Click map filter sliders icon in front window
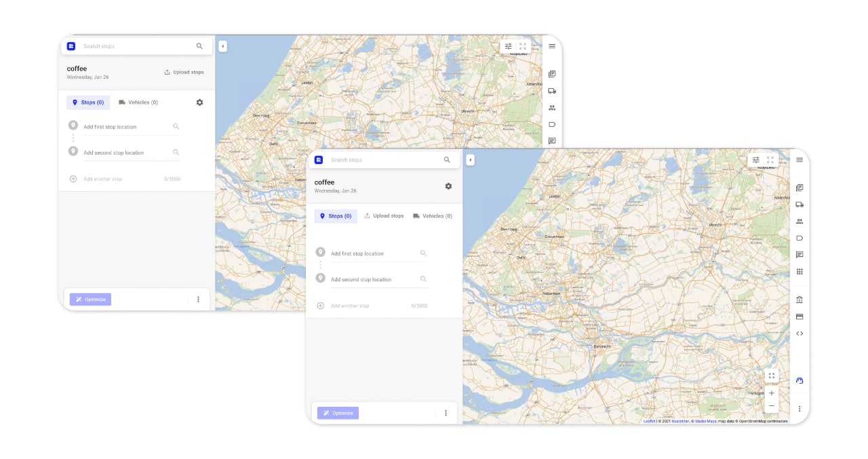This screenshot has height=459, width=868. pyautogui.click(x=756, y=160)
